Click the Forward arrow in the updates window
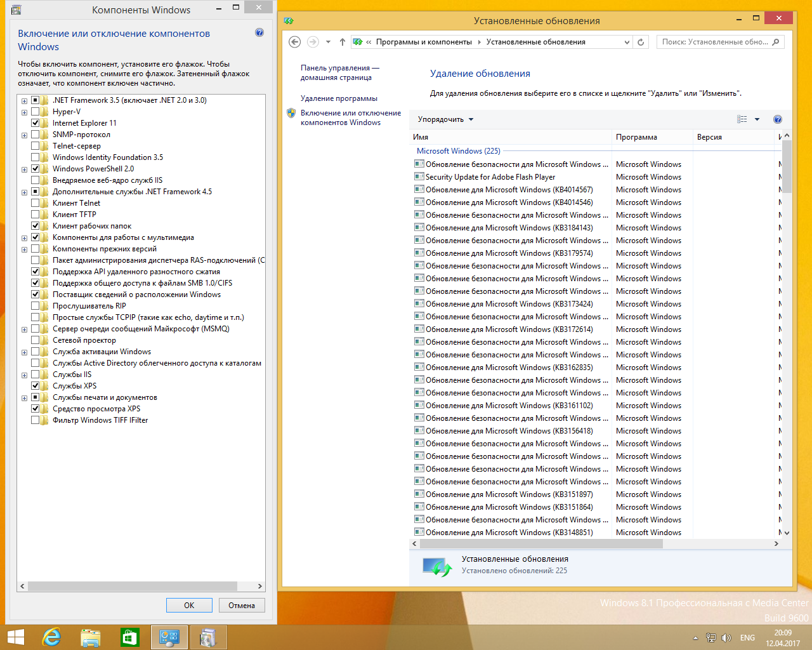Image resolution: width=812 pixels, height=650 pixels. [x=313, y=42]
